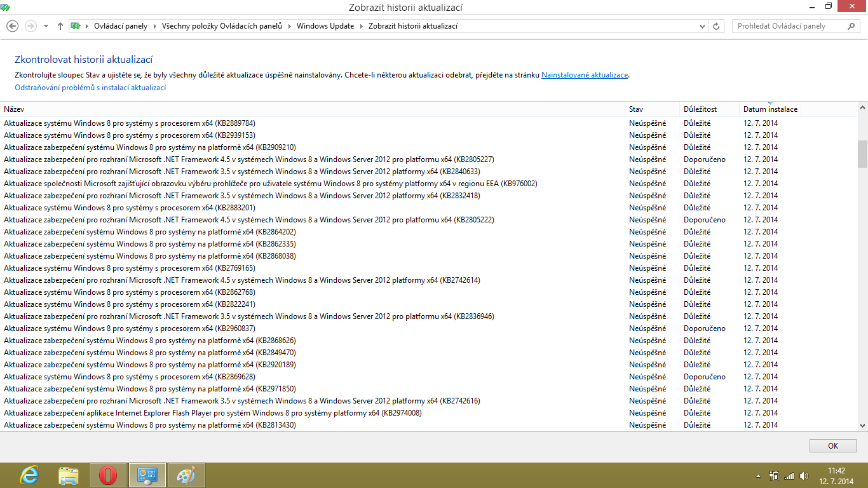The height and width of the screenshot is (488, 868).
Task: Select the .NET Framework 3.5 row KB2840633
Action: tap(428, 172)
